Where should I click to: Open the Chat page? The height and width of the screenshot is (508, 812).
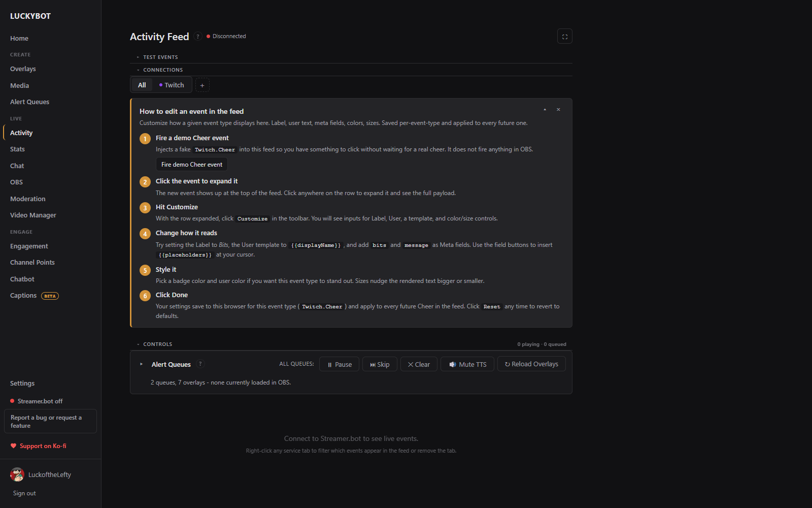click(17, 166)
